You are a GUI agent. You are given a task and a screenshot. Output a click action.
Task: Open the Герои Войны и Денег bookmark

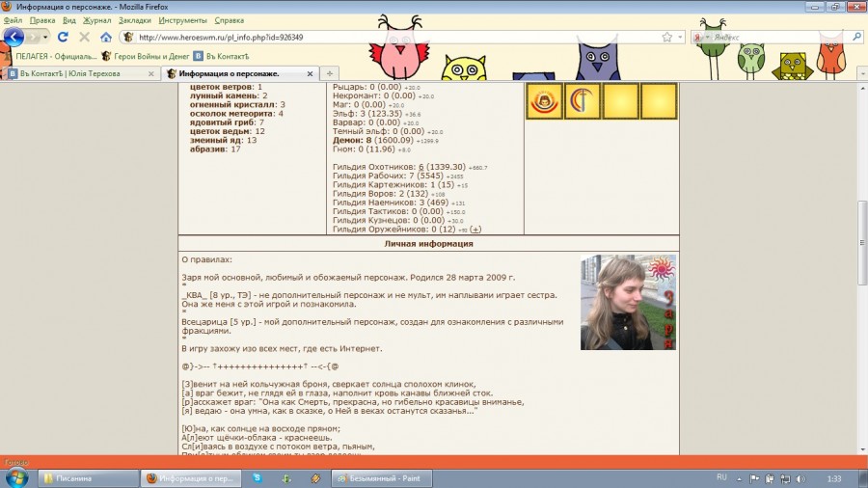point(144,56)
